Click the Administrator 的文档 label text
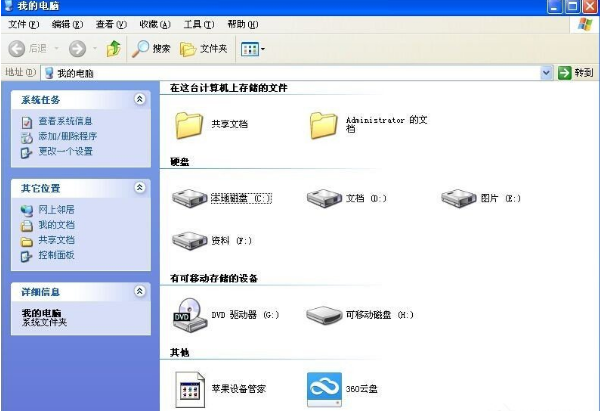The image size is (600, 411). [x=386, y=124]
